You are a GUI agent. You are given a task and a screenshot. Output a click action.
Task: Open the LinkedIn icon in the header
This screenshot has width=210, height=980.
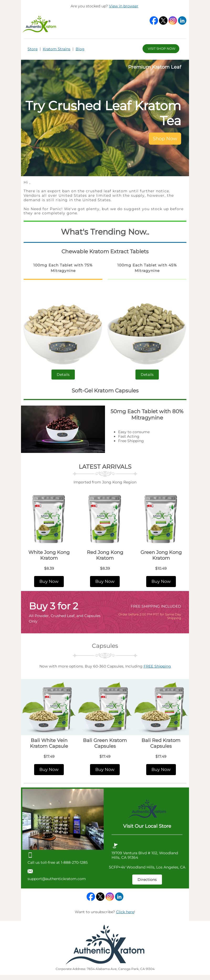(x=182, y=21)
